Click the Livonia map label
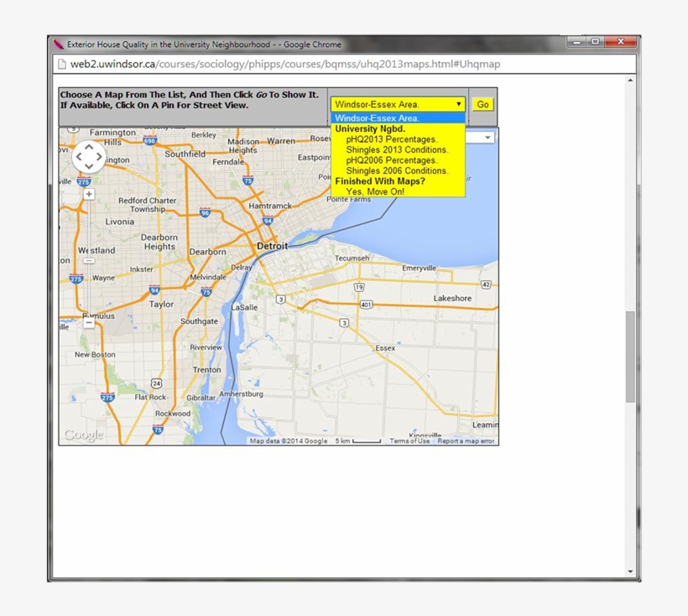 click(120, 222)
